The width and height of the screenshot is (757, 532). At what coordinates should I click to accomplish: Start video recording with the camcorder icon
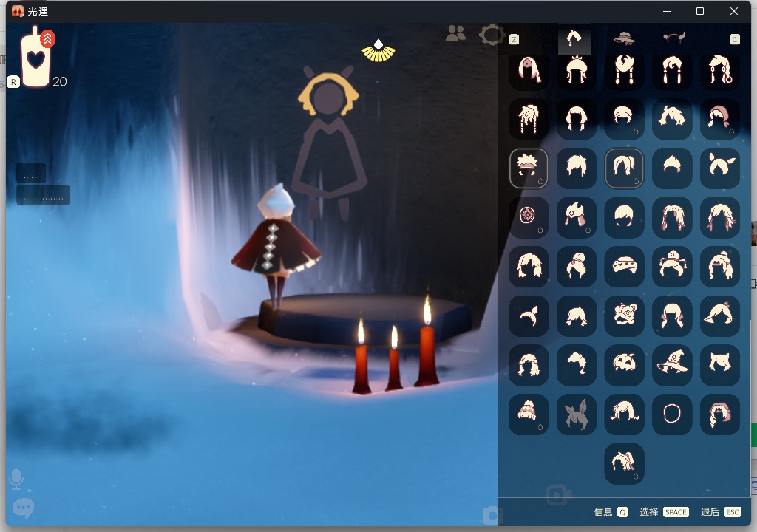(558, 494)
